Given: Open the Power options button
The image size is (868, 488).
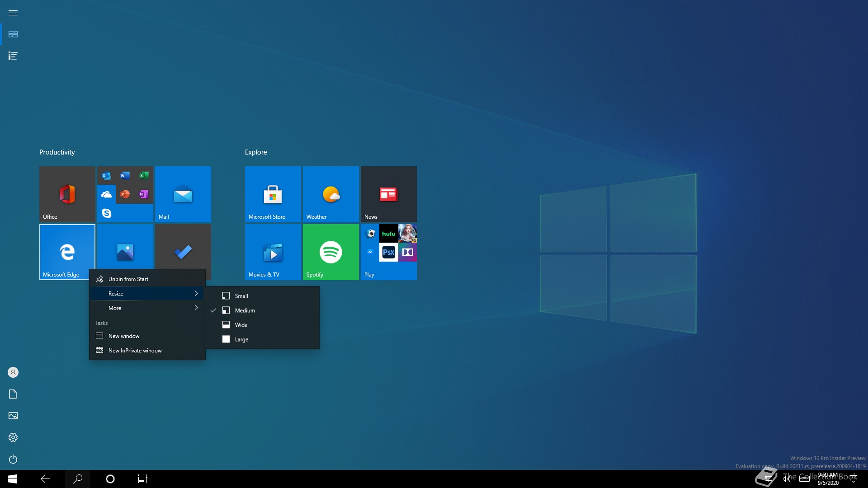Looking at the screenshot, I should (13, 459).
